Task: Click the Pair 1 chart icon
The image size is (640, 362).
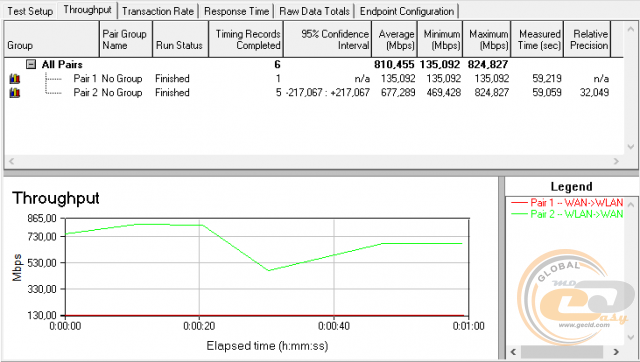Action: coord(15,78)
